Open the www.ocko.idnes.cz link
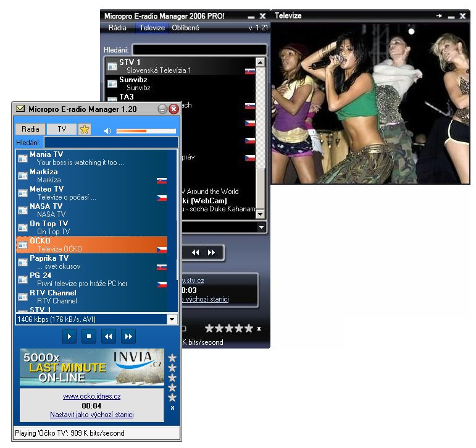476x448 pixels. coord(91,396)
